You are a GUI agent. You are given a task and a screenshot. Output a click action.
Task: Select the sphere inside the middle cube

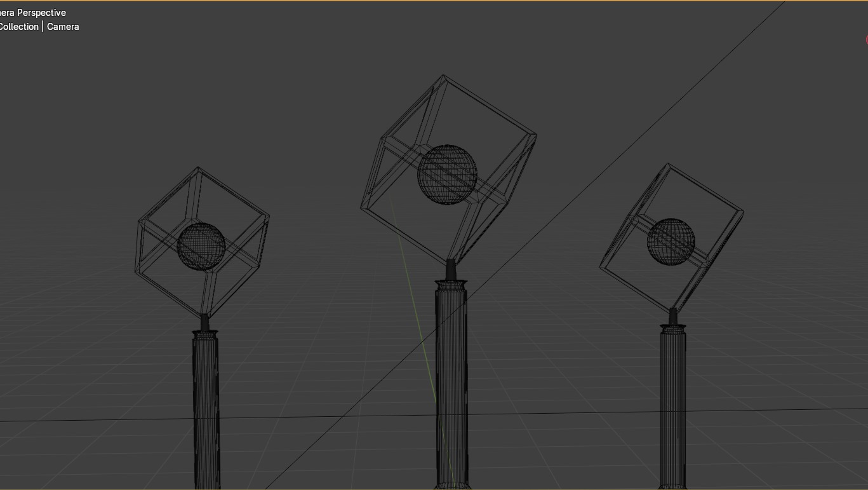point(447,175)
